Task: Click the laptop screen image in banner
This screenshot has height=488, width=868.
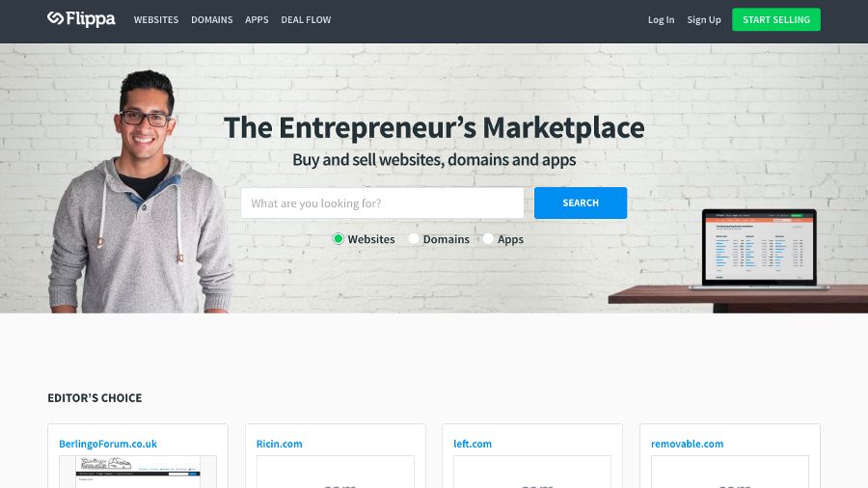Action: [x=759, y=247]
